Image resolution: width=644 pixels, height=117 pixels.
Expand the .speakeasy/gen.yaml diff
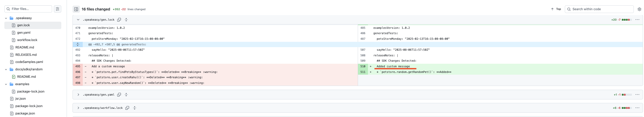[x=78, y=95]
